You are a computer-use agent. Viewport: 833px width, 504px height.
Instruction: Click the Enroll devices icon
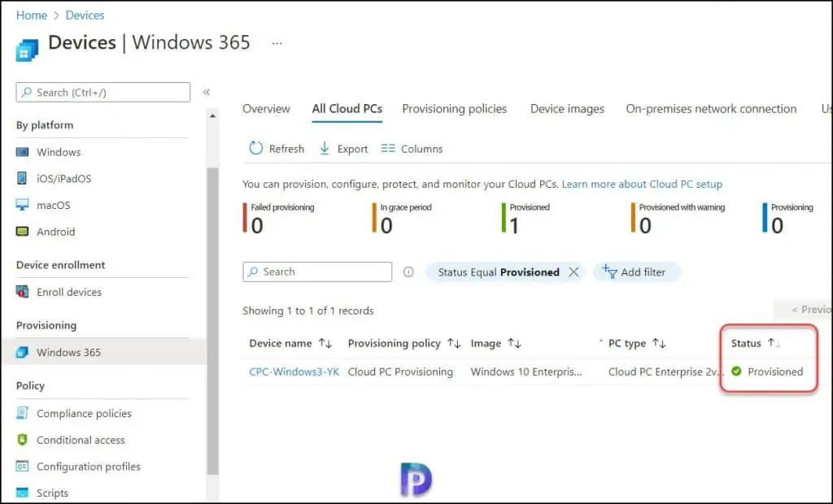(22, 292)
